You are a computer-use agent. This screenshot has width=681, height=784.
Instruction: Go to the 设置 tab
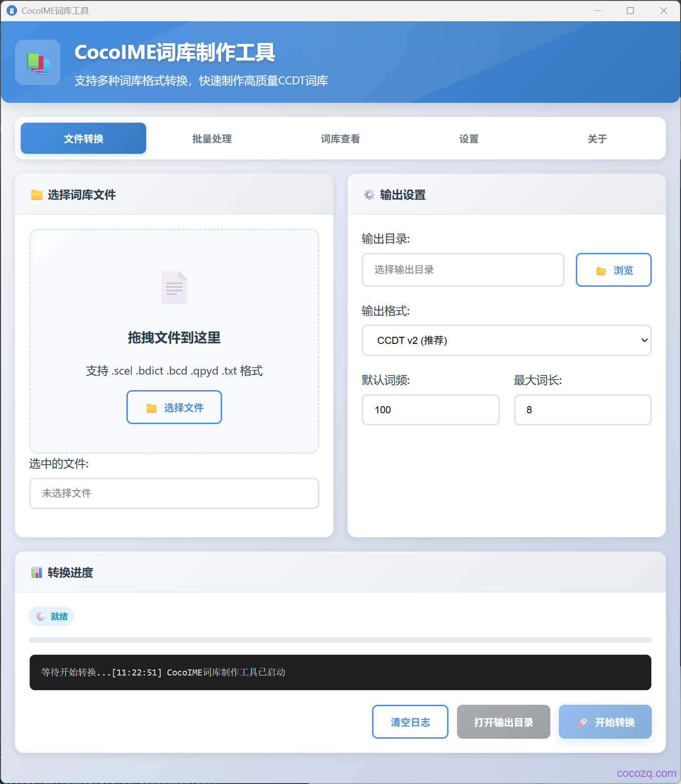[x=469, y=139]
